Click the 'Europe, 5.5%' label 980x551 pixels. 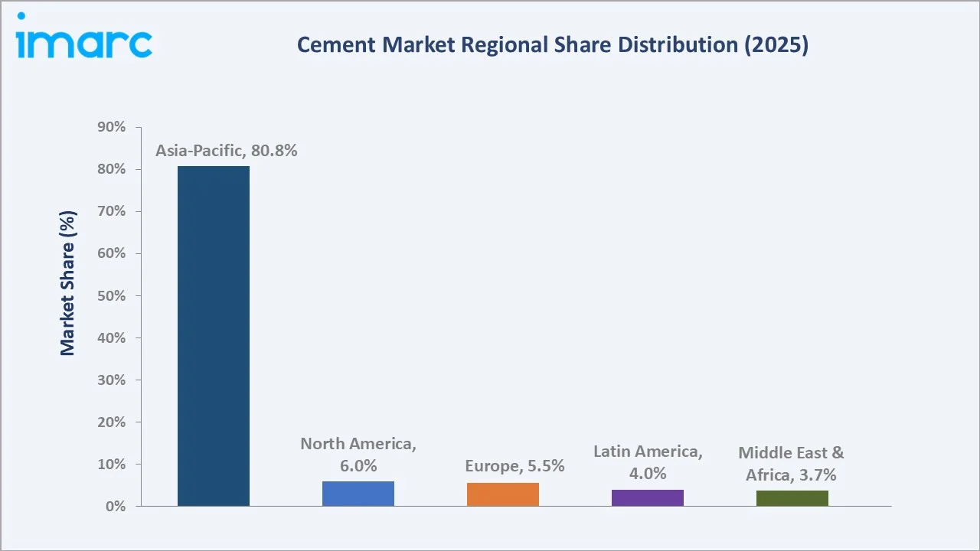pyautogui.click(x=514, y=466)
